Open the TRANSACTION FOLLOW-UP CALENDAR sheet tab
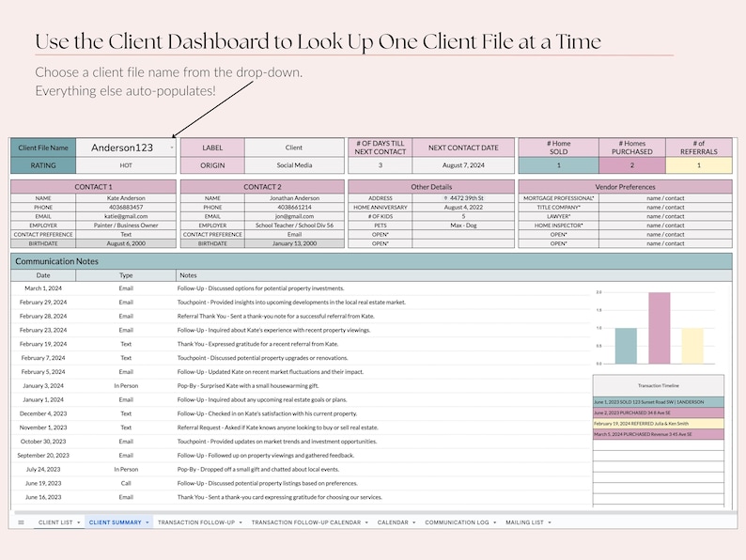Screen dimensions: 746x560 click(x=306, y=522)
